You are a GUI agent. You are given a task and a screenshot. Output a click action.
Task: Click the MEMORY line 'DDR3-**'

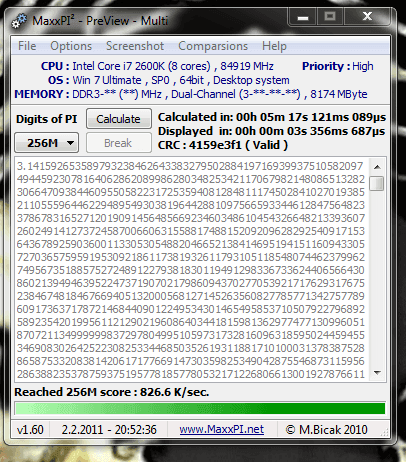click(191, 94)
